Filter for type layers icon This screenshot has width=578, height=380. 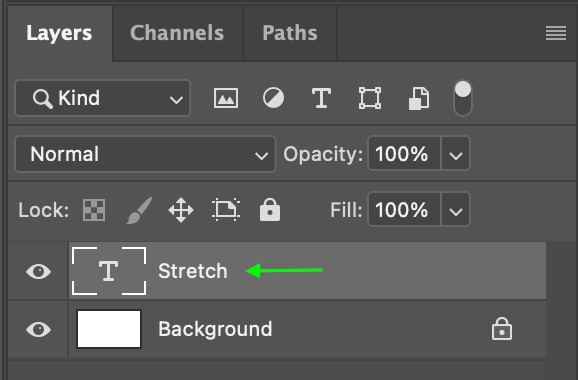tap(321, 98)
